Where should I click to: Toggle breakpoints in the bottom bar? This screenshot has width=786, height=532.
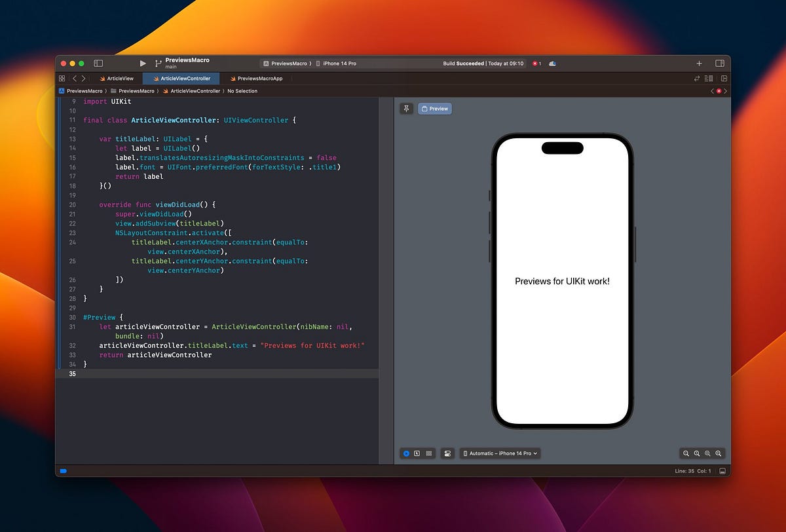[63, 470]
